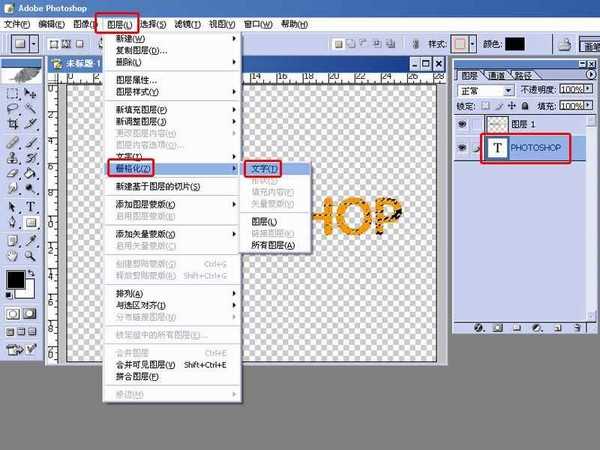The image size is (600, 450).
Task: Choose 文字(T) in rasterize submenu
Action: (x=275, y=169)
